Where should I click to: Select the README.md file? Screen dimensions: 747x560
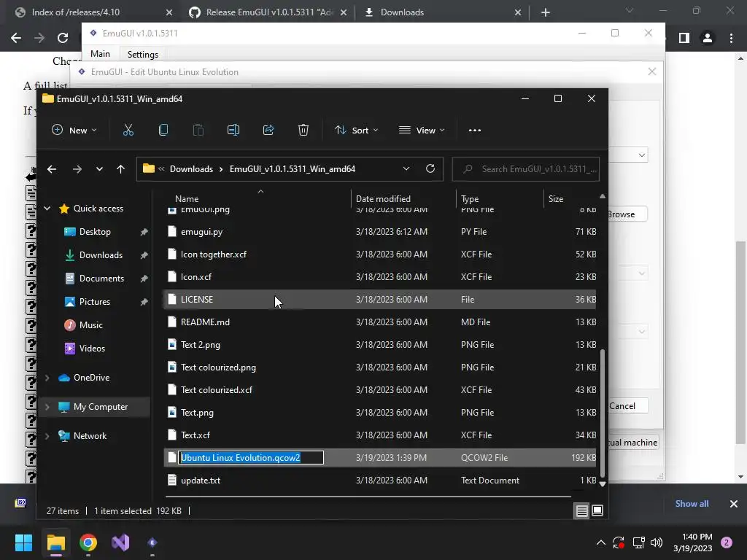point(379,322)
